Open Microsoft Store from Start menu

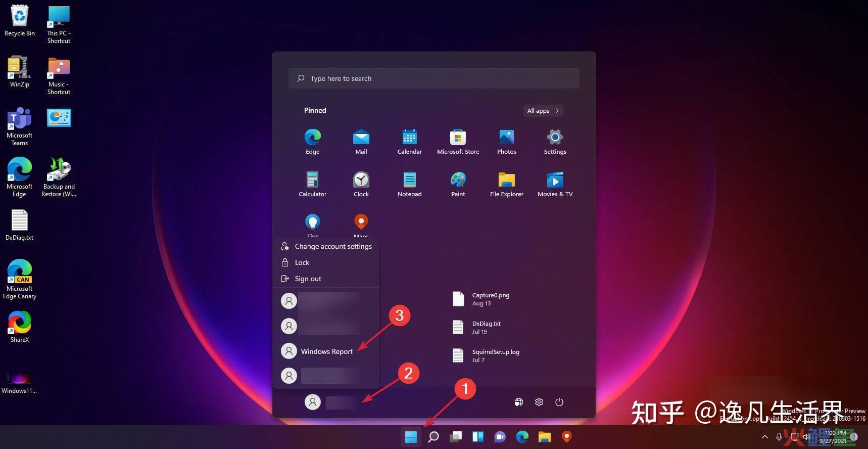click(x=458, y=142)
